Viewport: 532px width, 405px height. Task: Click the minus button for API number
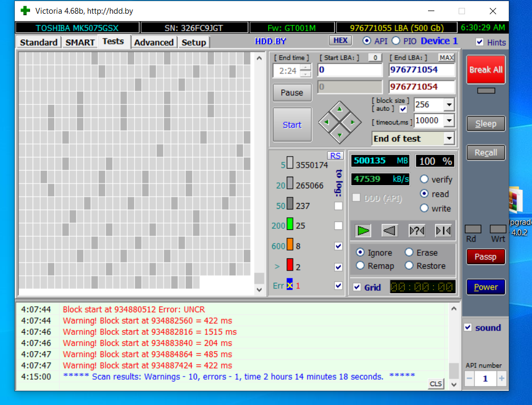[469, 378]
